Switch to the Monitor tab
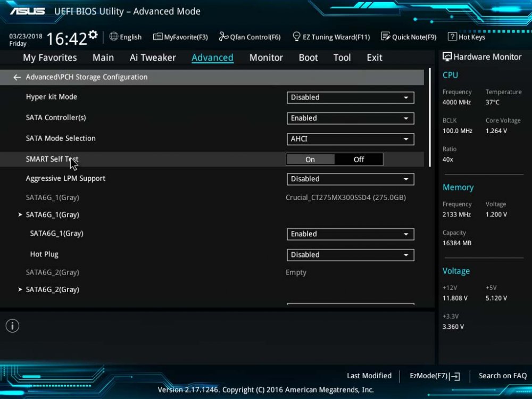Viewport: 532px width, 399px height. click(x=266, y=57)
